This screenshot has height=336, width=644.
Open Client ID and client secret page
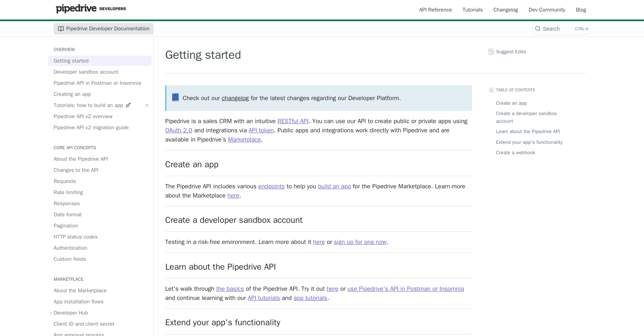click(100, 324)
